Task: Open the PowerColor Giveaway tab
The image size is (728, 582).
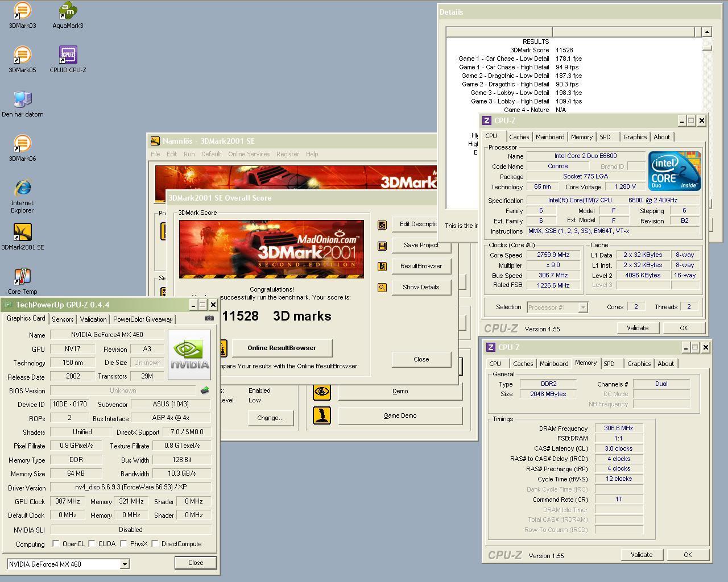Action: [x=143, y=319]
